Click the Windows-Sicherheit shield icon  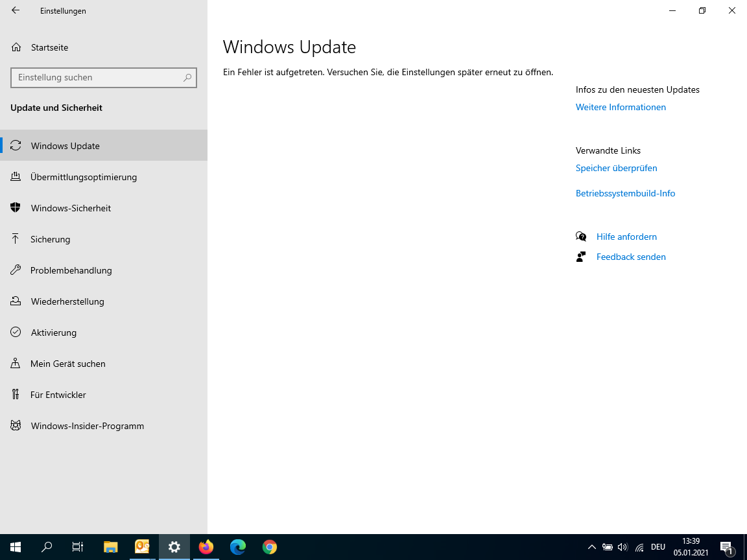[x=16, y=207]
